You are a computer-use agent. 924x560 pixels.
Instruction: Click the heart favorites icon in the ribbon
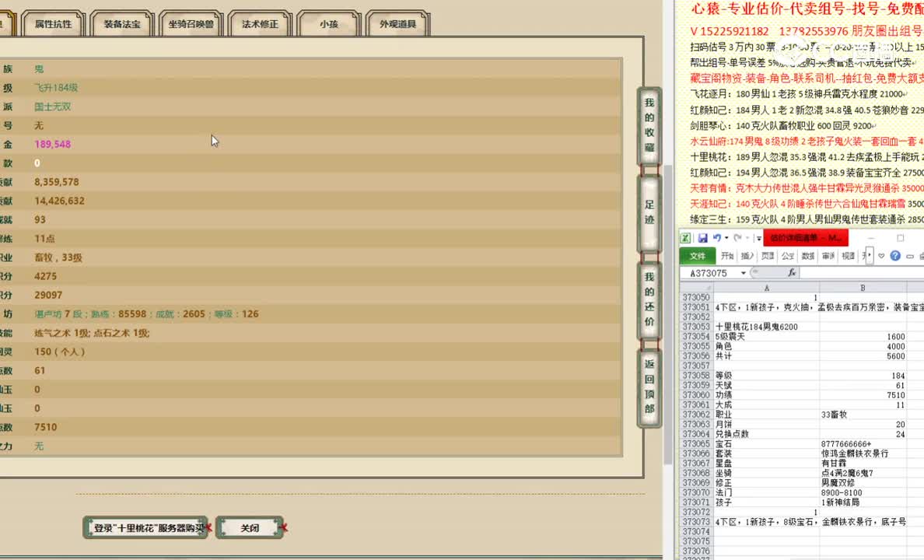(881, 255)
